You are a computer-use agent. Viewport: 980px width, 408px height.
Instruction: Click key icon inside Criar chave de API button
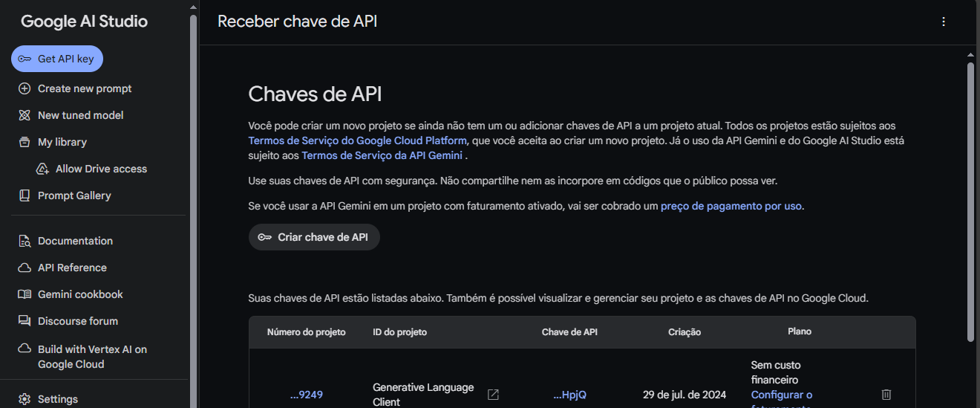point(265,237)
